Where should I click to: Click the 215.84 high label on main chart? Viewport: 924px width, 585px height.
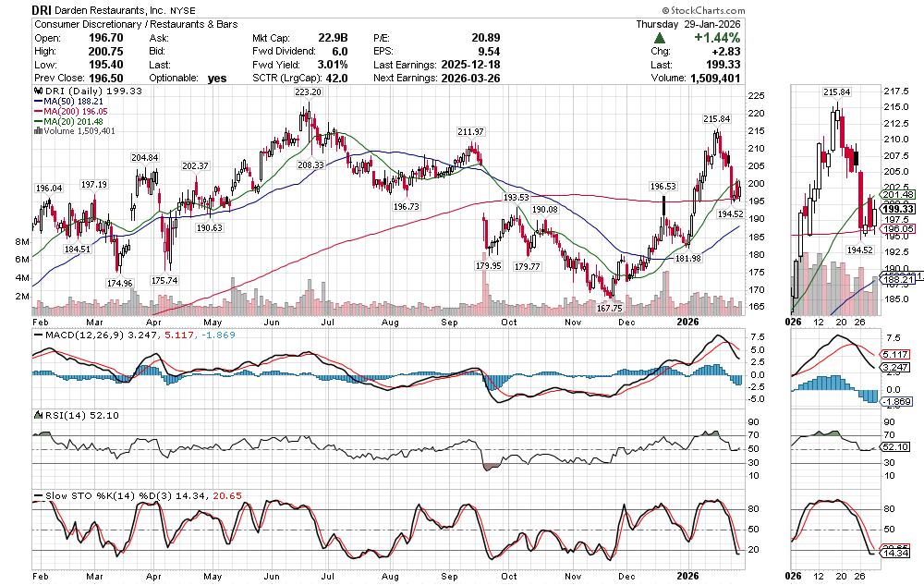[716, 119]
